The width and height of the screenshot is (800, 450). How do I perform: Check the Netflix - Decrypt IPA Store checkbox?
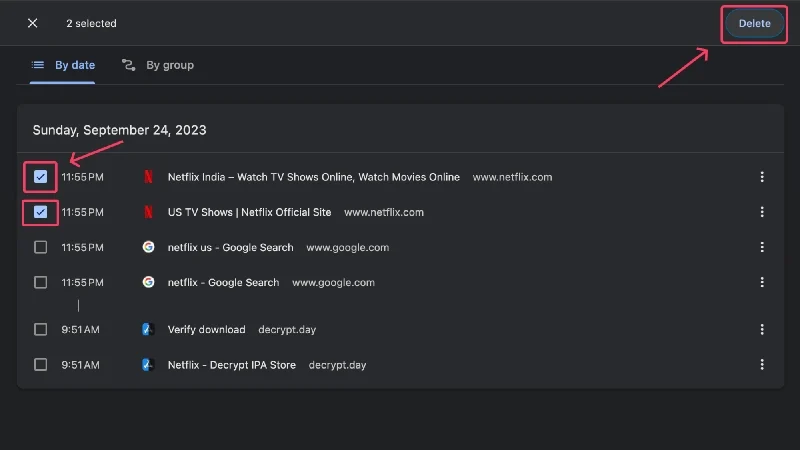pos(40,365)
